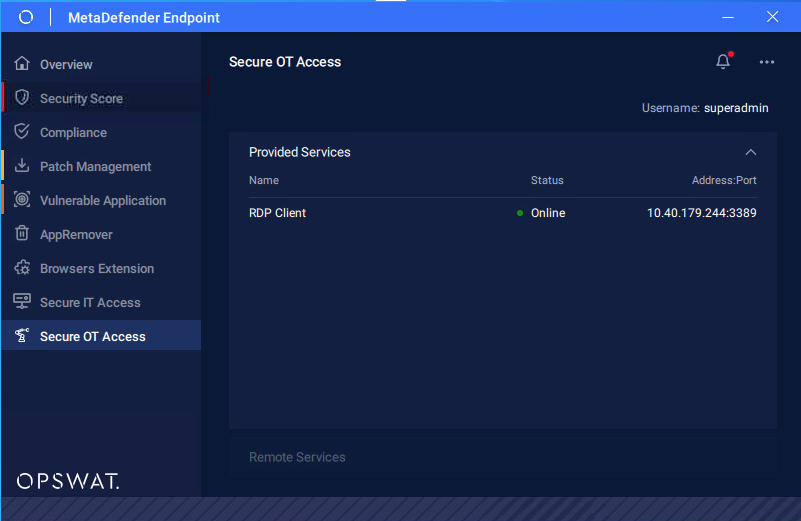The image size is (801, 521).
Task: Open the three-dot more options menu
Action: pyautogui.click(x=766, y=62)
